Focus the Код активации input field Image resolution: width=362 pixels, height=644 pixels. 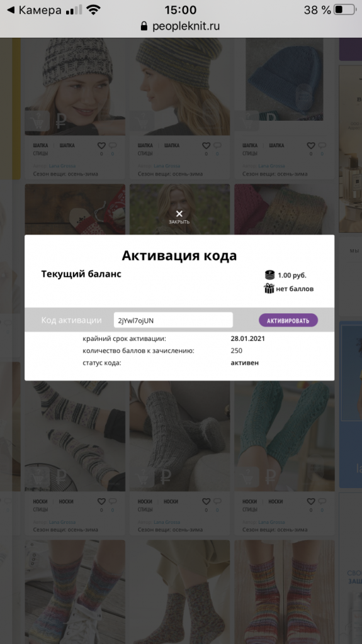[173, 320]
